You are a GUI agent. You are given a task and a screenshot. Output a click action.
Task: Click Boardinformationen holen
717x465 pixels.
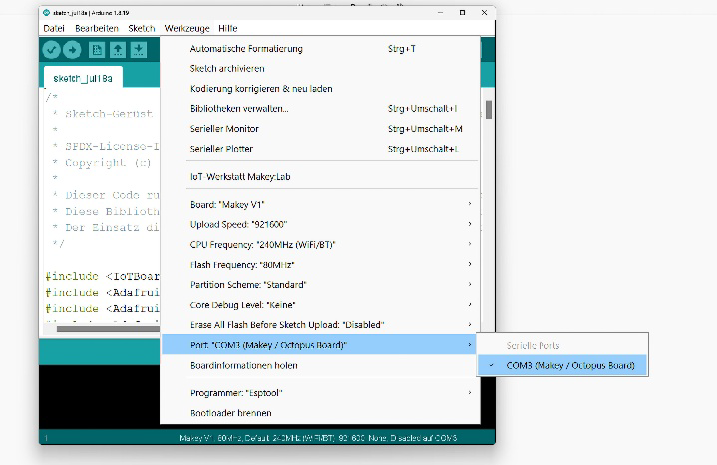[x=243, y=365]
